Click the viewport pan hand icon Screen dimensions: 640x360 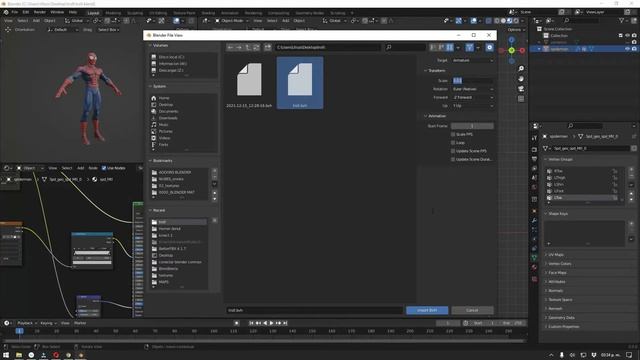[521, 79]
